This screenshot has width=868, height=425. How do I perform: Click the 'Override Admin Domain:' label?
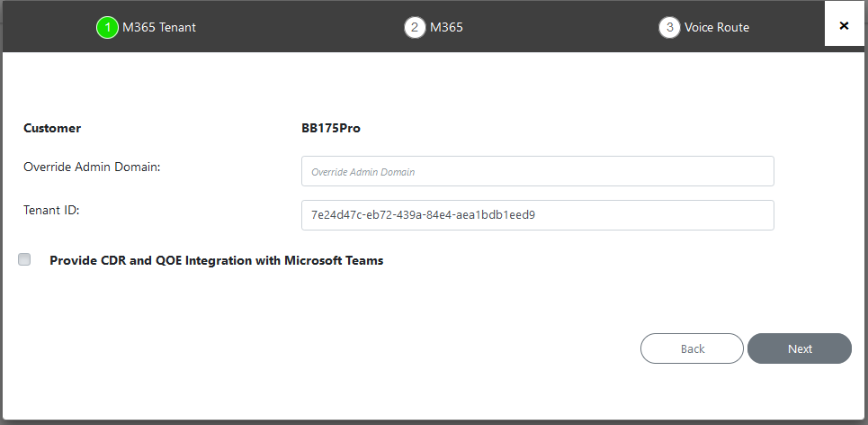92,167
